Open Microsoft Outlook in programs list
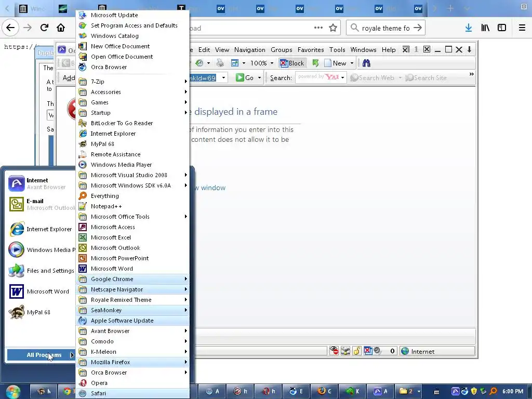The height and width of the screenshot is (399, 532). pos(132,248)
